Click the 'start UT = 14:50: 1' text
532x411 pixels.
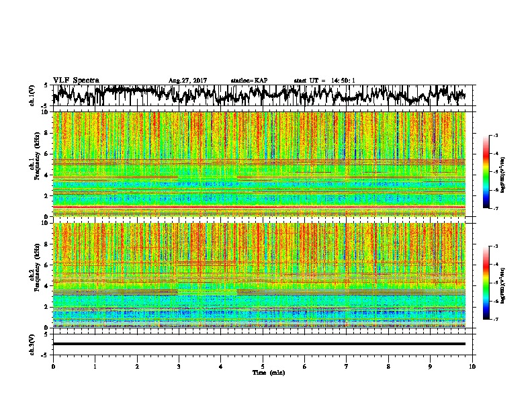(324, 81)
